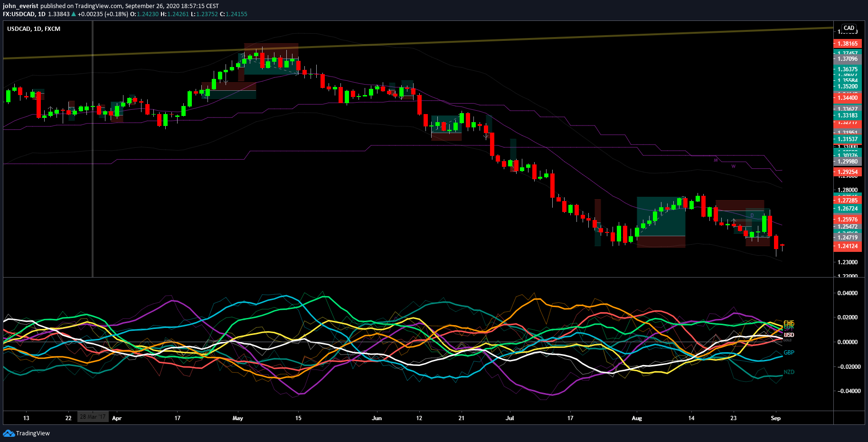Click the 13 date label on the time axis
868x442 pixels.
[x=26, y=418]
